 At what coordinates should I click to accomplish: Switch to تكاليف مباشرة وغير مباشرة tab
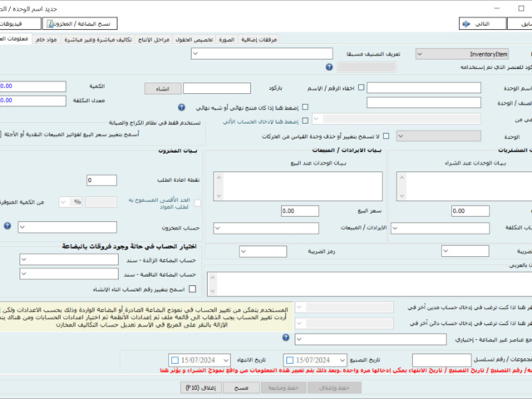pos(98,40)
